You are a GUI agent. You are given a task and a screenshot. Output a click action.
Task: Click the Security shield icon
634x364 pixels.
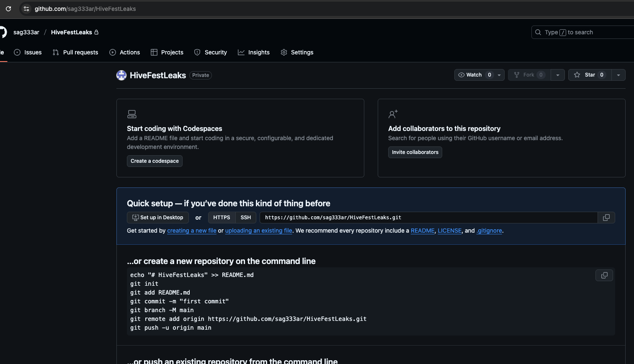[x=197, y=52]
